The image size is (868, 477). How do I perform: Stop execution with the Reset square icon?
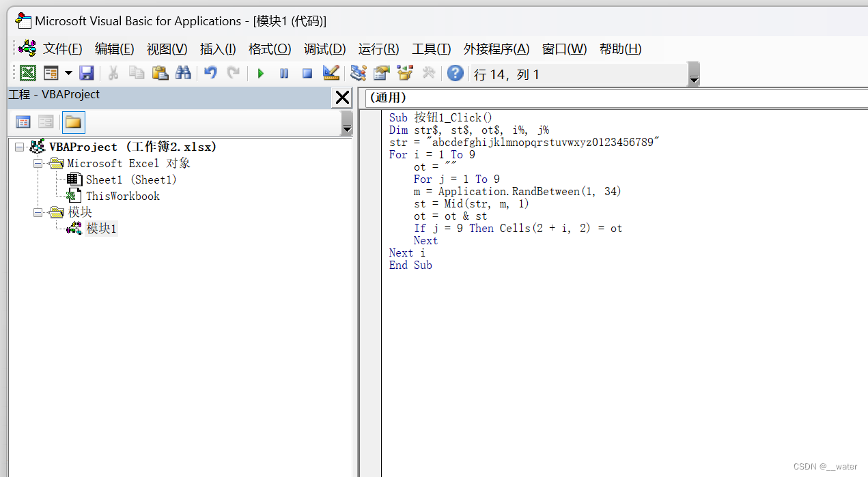pyautogui.click(x=307, y=73)
